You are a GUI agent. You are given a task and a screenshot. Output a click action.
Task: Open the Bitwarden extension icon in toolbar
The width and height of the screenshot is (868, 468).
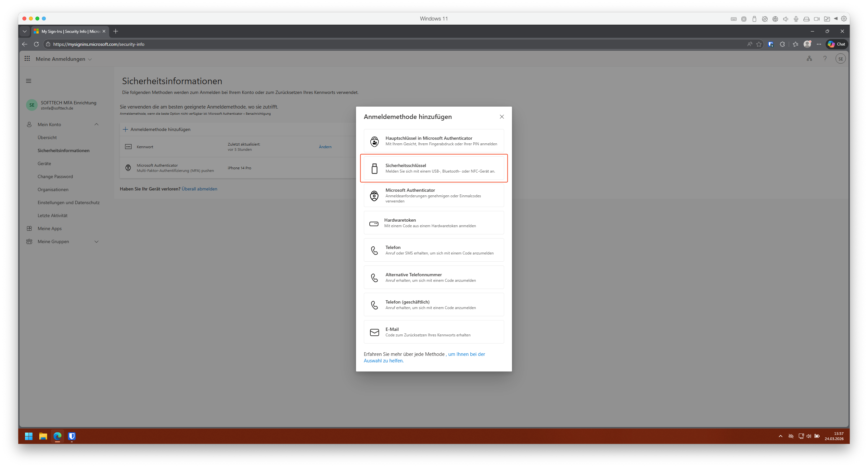771,44
